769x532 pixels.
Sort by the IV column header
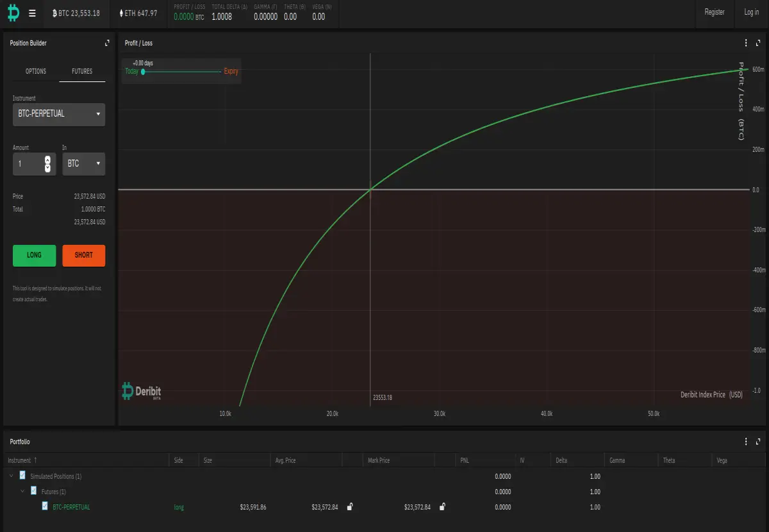(533, 460)
